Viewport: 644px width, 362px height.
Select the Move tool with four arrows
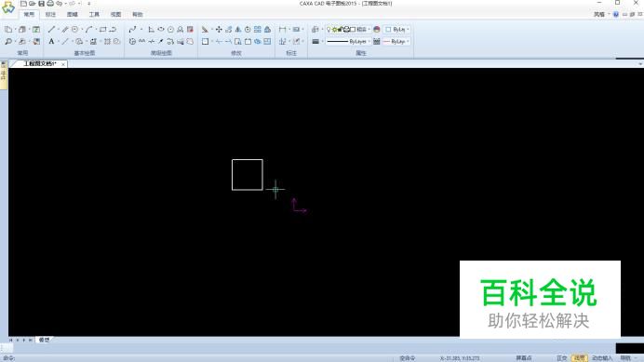click(219, 29)
